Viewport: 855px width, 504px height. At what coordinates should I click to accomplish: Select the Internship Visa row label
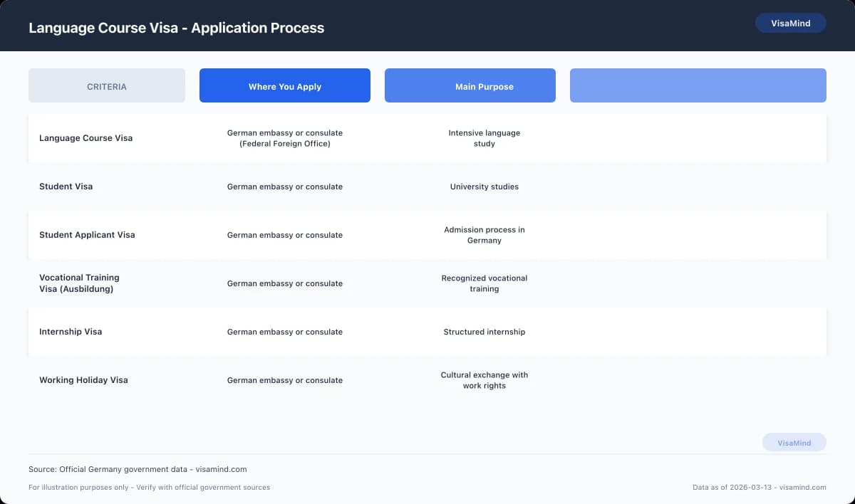71,332
